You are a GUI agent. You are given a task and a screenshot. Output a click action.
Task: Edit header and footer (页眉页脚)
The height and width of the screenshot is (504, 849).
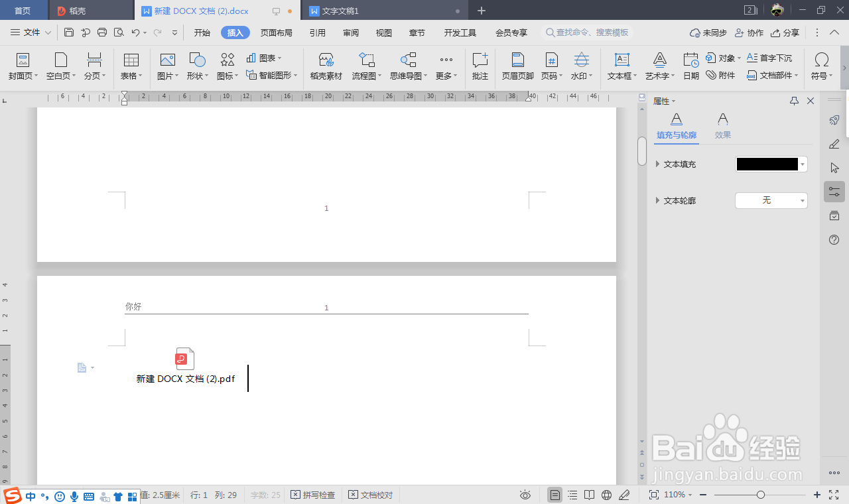(517, 67)
